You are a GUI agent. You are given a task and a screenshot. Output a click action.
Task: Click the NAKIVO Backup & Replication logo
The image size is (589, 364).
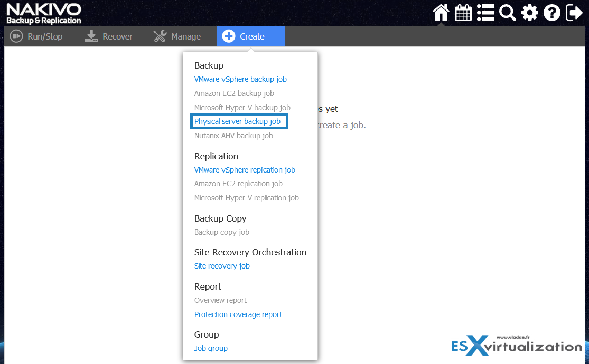click(x=44, y=14)
